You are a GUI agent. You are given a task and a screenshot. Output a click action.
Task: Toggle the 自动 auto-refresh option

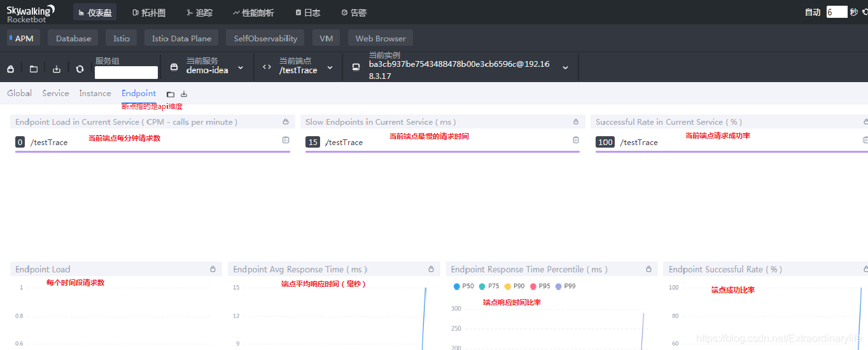pos(813,12)
